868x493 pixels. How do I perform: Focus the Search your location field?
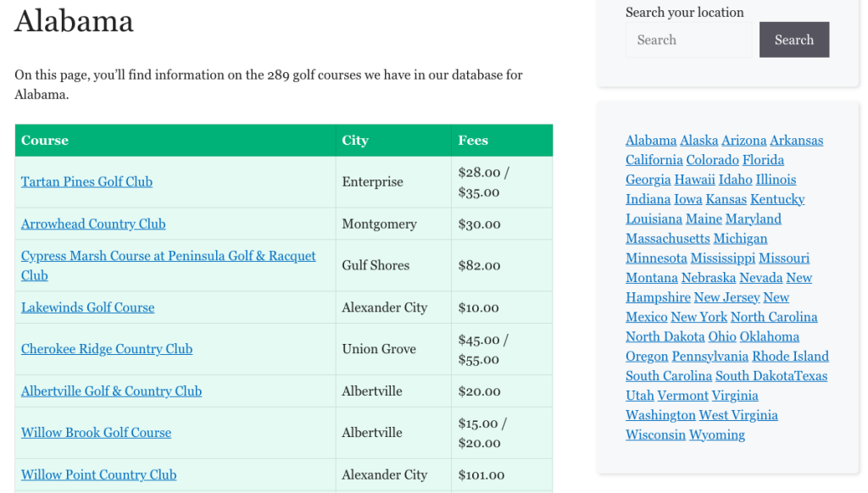(688, 40)
